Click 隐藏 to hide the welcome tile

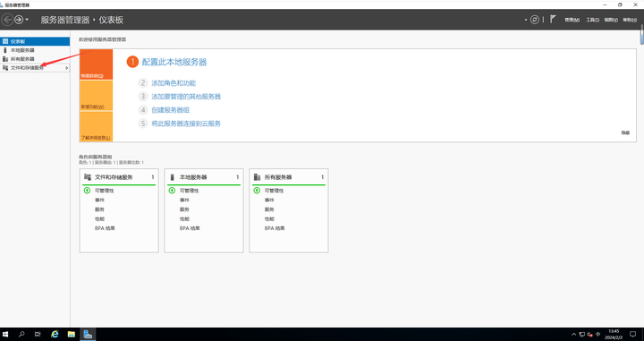point(625,132)
